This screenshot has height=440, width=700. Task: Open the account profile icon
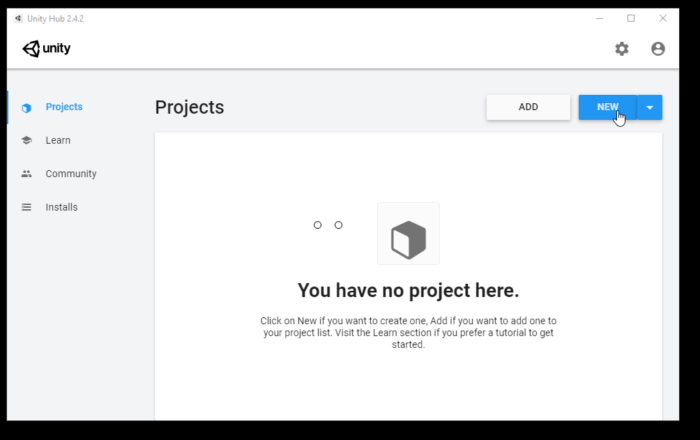pyautogui.click(x=658, y=49)
